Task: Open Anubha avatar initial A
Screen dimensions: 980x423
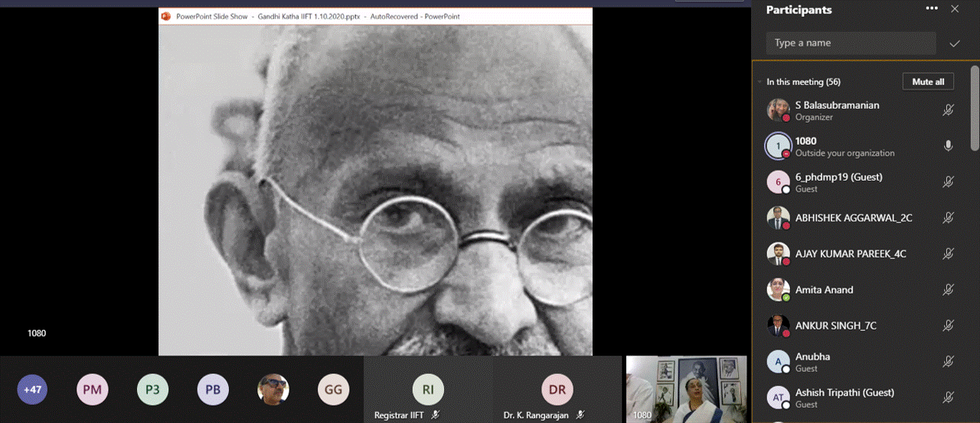Action: (779, 362)
